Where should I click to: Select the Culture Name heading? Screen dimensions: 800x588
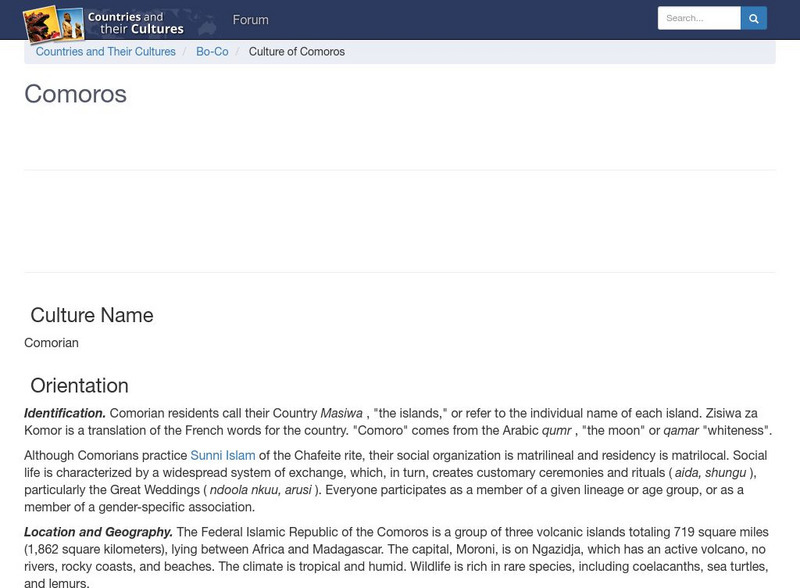tap(92, 316)
